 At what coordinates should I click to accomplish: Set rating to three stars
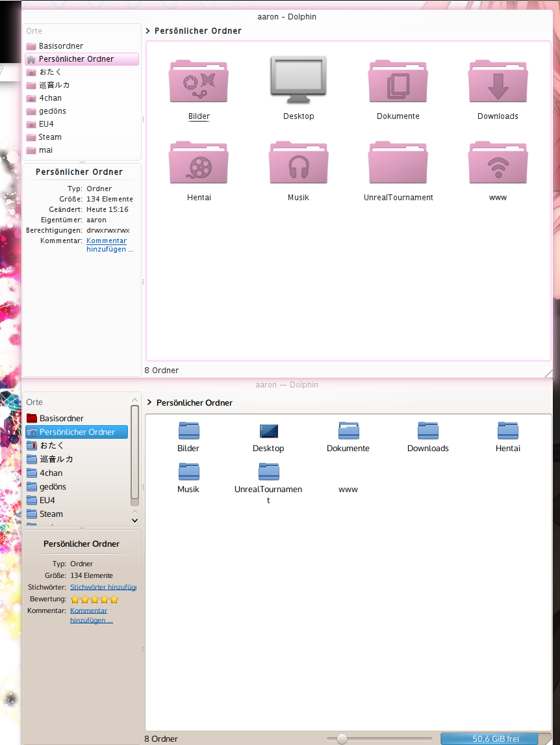94,599
